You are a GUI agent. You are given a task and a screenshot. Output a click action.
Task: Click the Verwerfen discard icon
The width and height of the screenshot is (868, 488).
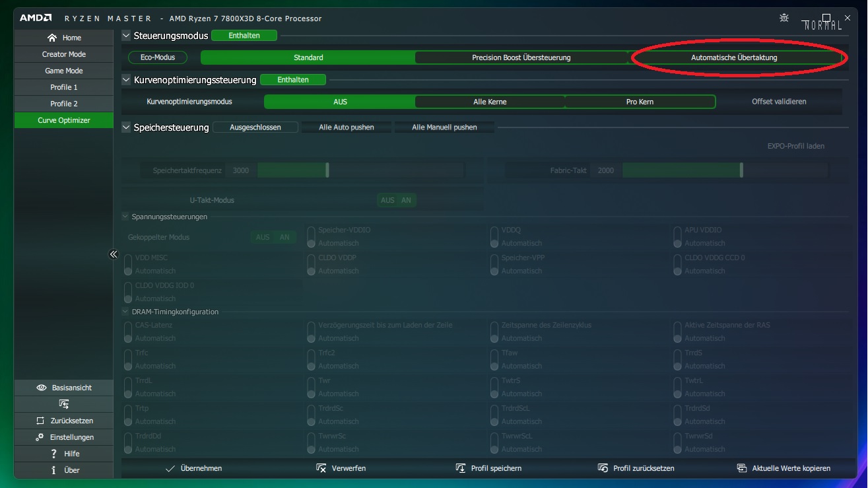321,468
